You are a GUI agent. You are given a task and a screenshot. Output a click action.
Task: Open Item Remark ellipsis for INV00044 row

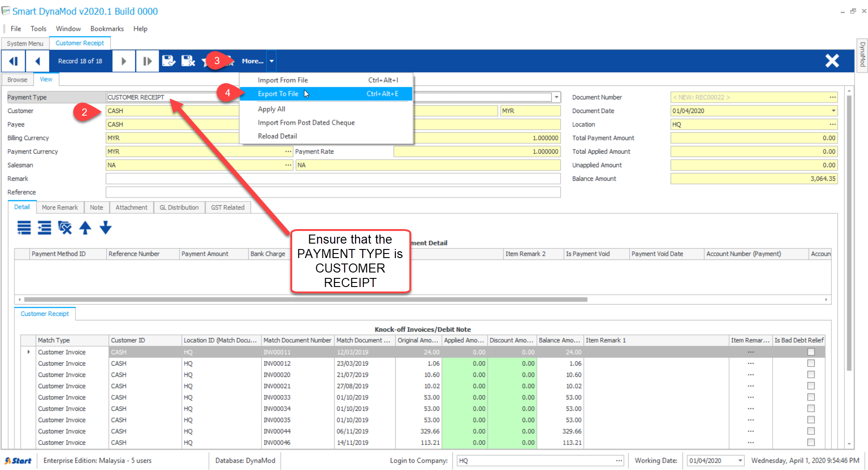750,431
